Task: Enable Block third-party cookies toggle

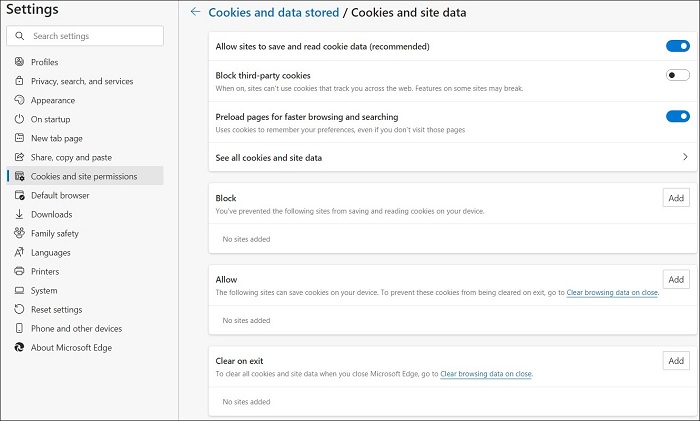Action: coord(678,75)
